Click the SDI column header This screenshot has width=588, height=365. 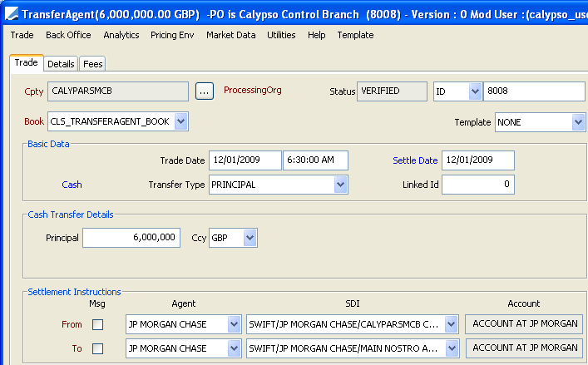point(353,303)
